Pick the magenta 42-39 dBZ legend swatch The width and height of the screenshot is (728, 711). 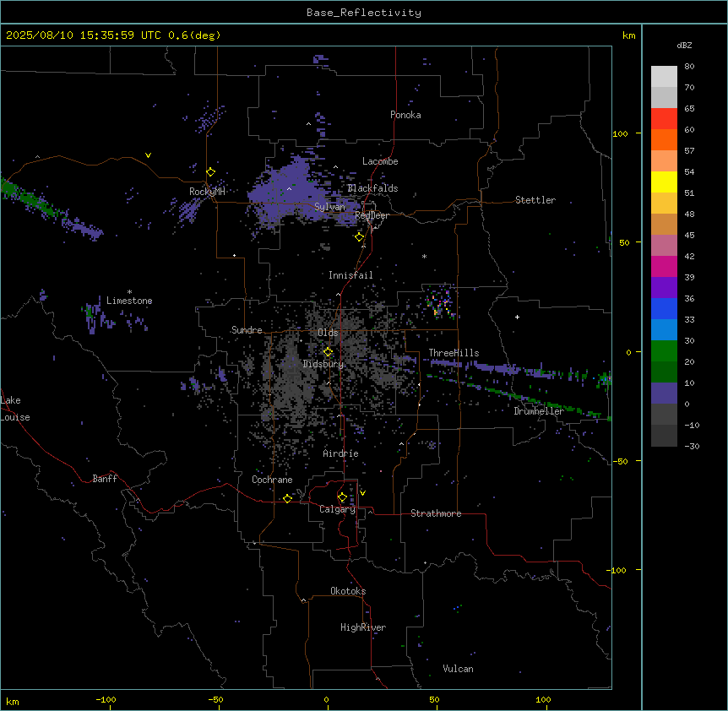(x=664, y=266)
